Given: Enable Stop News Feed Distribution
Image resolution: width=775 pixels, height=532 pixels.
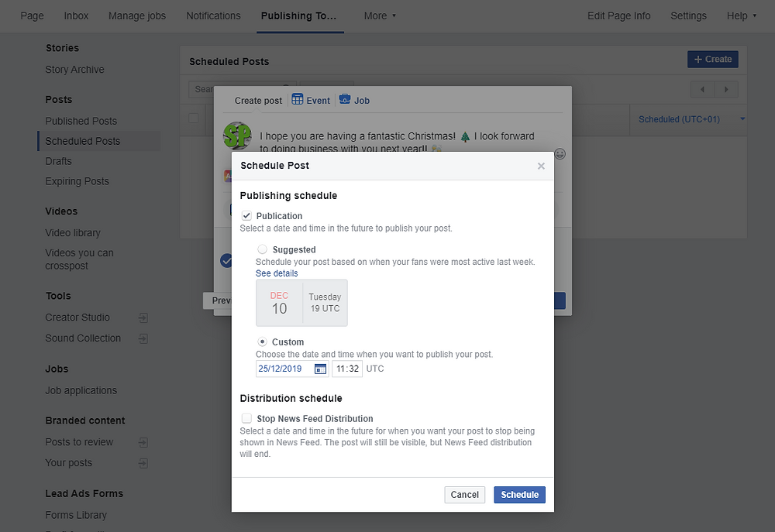Looking at the screenshot, I should [x=246, y=418].
